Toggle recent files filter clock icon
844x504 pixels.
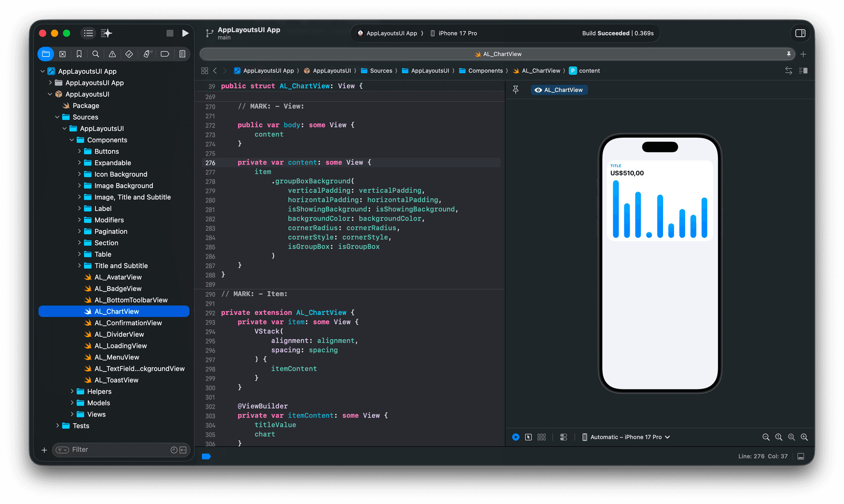[x=174, y=450]
